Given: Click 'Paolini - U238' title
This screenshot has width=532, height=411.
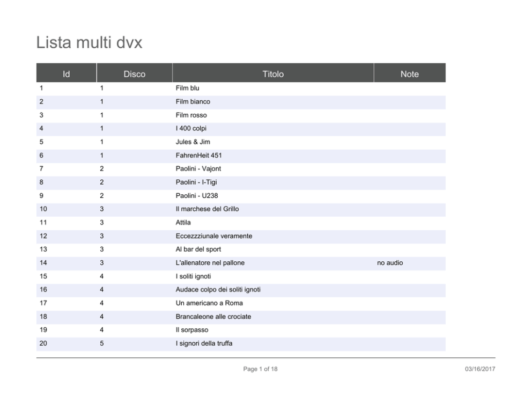Looking at the screenshot, I should click(197, 196).
